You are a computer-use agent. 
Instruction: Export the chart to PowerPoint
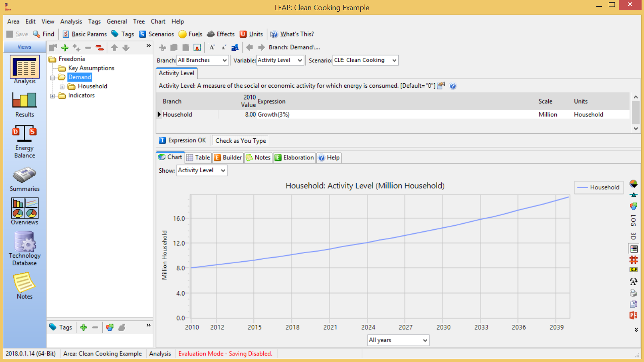tap(633, 315)
